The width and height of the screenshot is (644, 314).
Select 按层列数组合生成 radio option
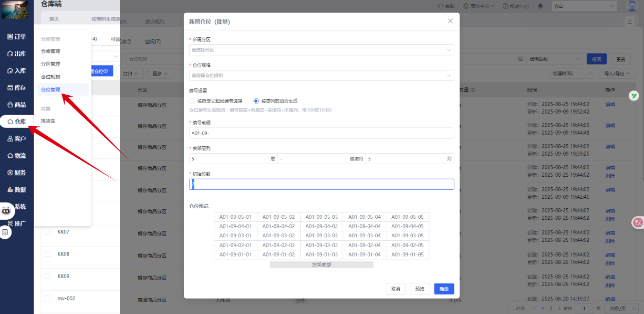click(x=256, y=100)
